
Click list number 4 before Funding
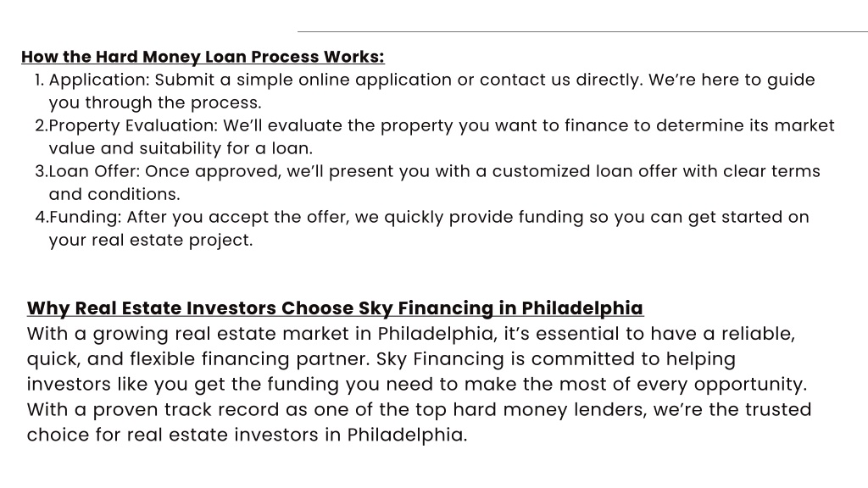tap(42, 217)
